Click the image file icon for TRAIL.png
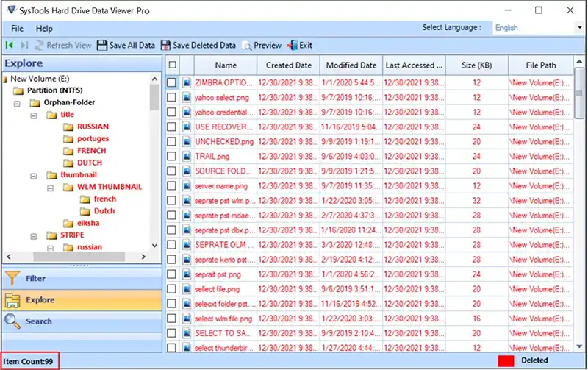588x370 pixels. [x=187, y=157]
